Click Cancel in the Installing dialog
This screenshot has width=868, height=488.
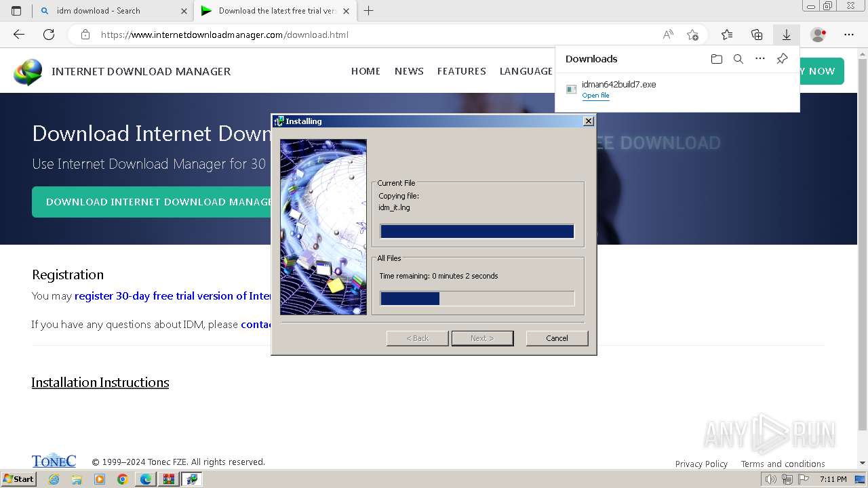pos(557,338)
